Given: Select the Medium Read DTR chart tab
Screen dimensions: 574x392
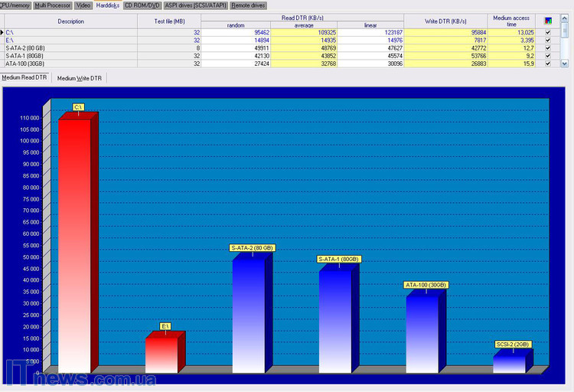Looking at the screenshot, I should point(26,78).
